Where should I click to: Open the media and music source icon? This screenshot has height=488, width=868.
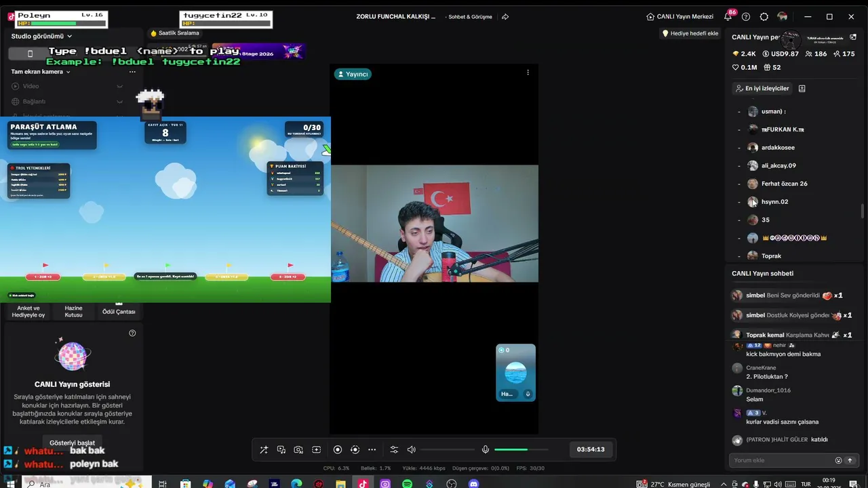281,449
